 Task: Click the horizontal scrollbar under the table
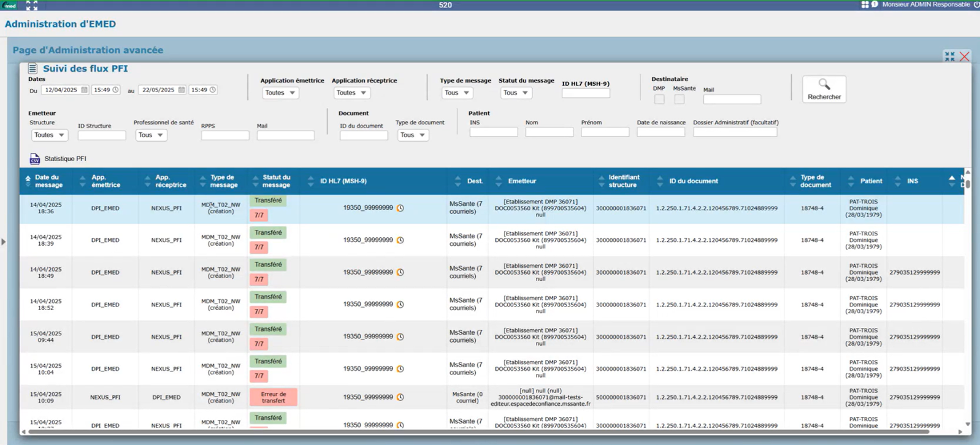pyautogui.click(x=478, y=432)
